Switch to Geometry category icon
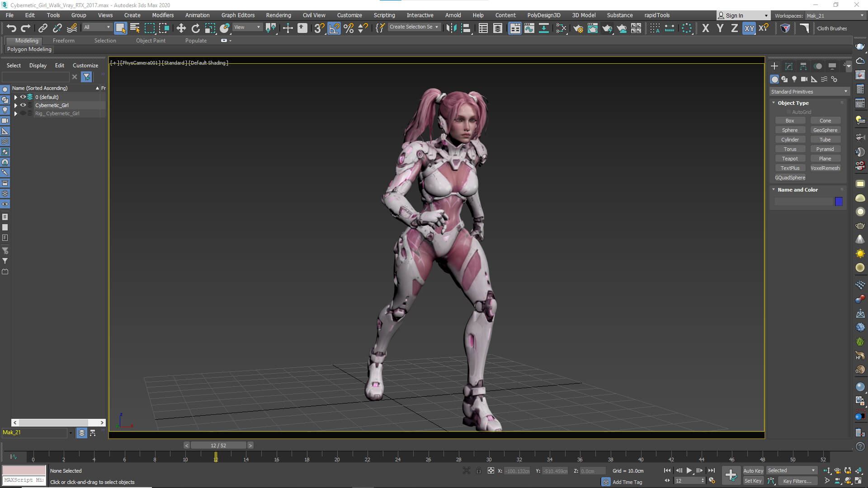This screenshot has width=868, height=488. click(x=774, y=79)
